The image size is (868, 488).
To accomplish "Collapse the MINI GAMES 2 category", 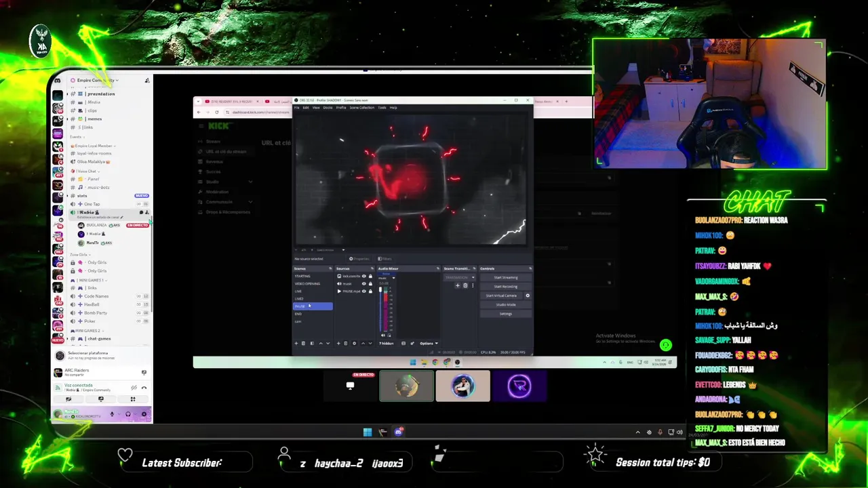I will tap(87, 331).
